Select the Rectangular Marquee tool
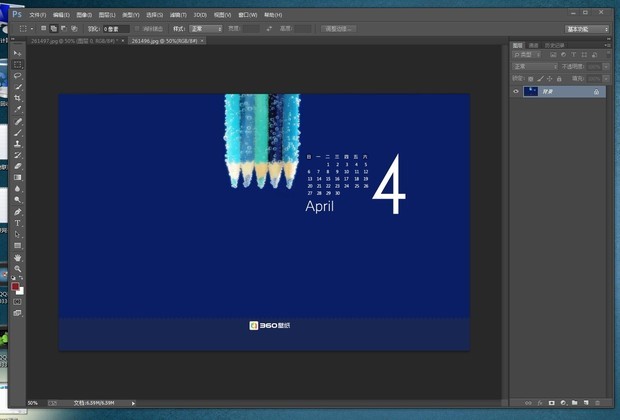This screenshot has width=620, height=420. tap(18, 65)
